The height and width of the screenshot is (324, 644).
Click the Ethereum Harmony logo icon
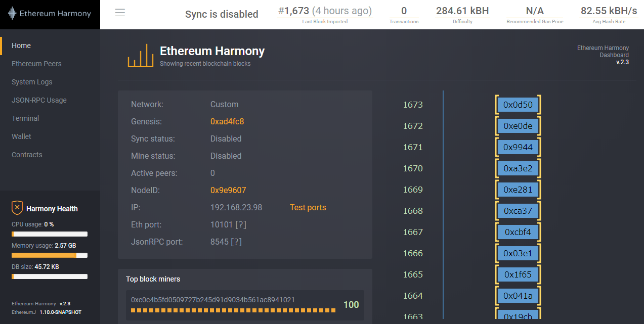click(12, 14)
